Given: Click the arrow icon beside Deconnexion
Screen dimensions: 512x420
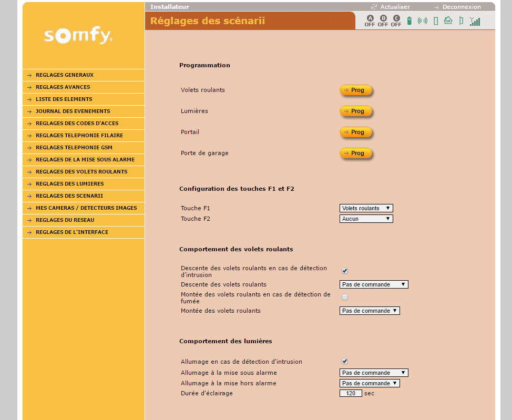Looking at the screenshot, I should click(437, 7).
